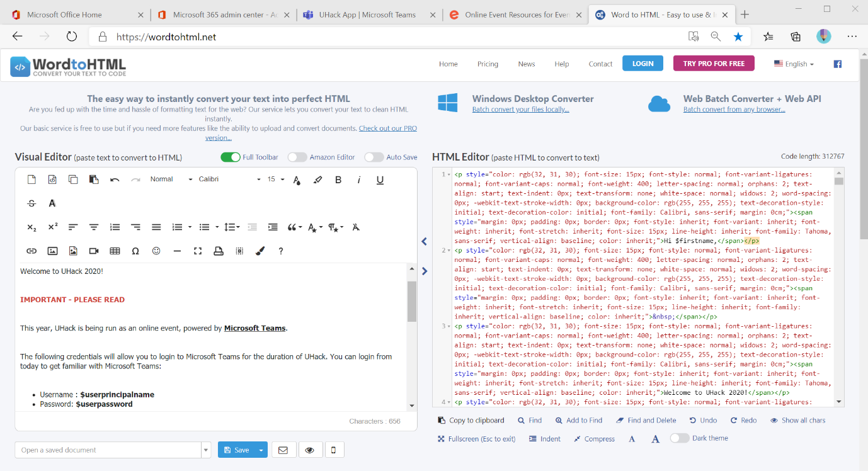Insert a table using the table icon

point(115,251)
